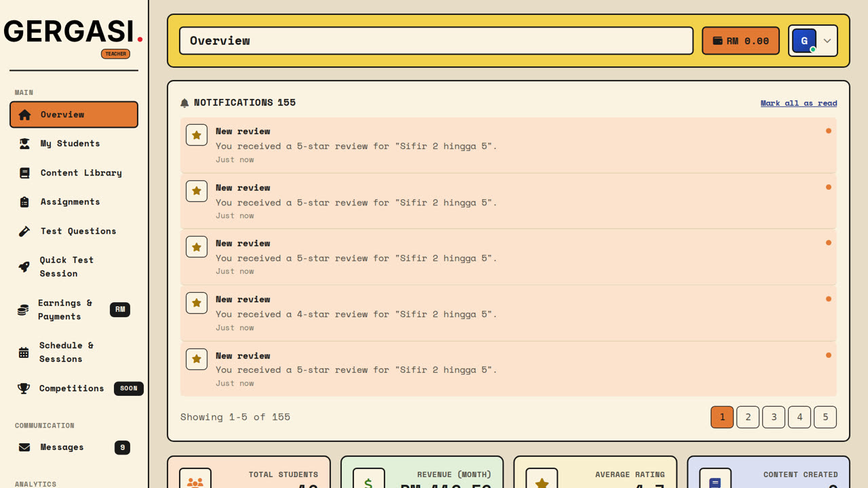Click the notifications bell icon
The width and height of the screenshot is (868, 488).
[184, 103]
